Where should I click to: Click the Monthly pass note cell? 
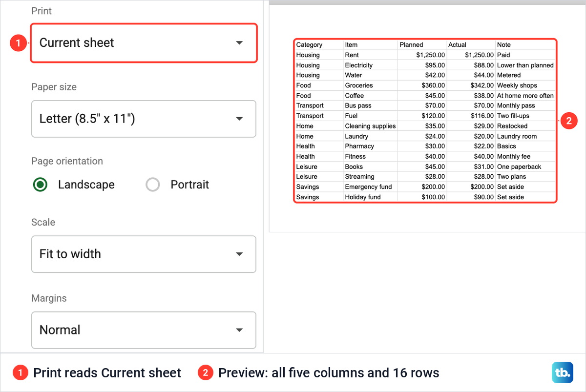(x=525, y=105)
